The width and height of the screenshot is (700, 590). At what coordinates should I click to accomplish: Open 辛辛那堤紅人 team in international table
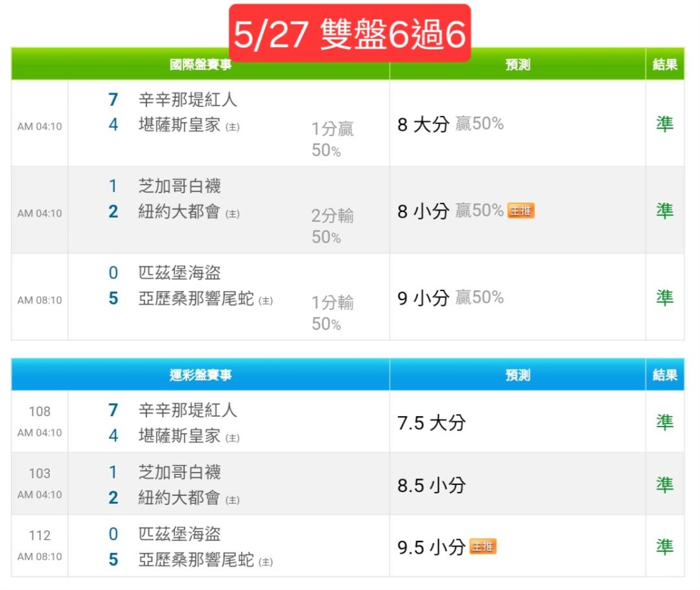tap(187, 99)
